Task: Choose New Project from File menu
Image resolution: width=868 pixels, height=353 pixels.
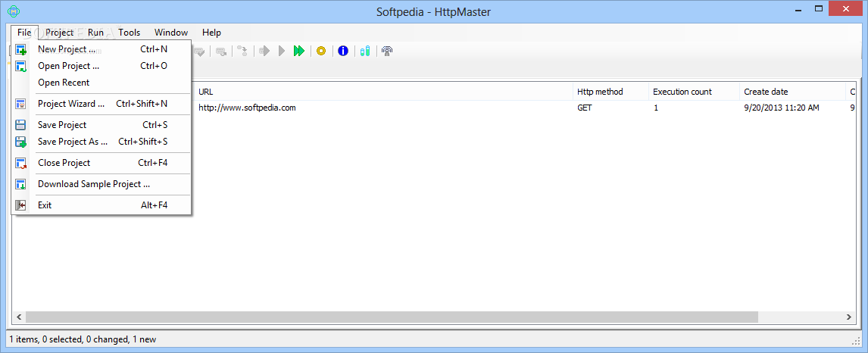Action: click(102, 49)
